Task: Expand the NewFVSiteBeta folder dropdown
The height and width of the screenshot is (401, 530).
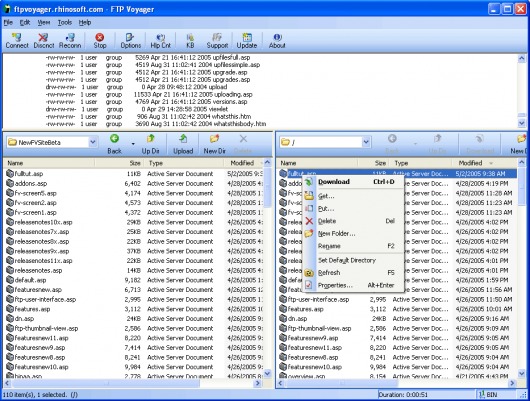Action: [x=93, y=142]
